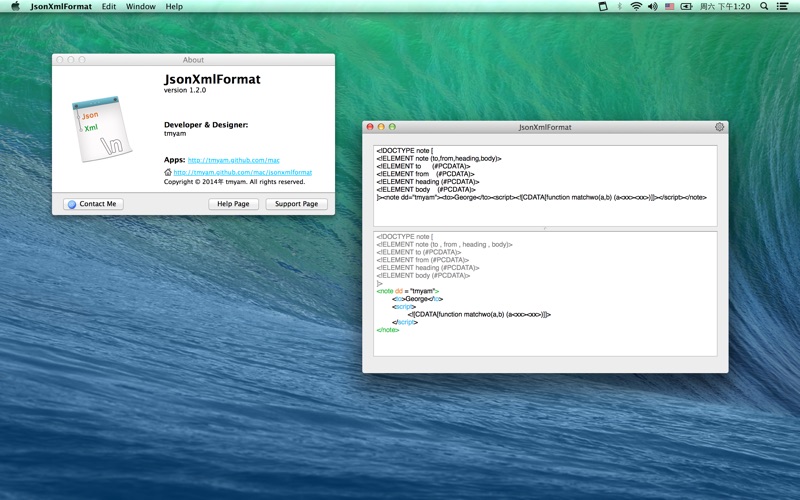Image resolution: width=800 pixels, height=500 pixels.
Task: Click the CDATA function line in output
Action: [x=479, y=314]
